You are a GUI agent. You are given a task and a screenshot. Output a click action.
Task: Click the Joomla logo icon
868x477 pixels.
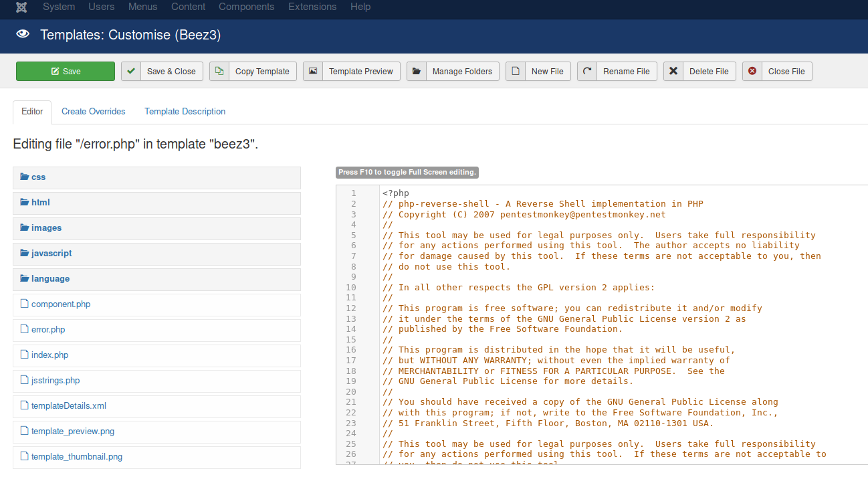click(21, 7)
